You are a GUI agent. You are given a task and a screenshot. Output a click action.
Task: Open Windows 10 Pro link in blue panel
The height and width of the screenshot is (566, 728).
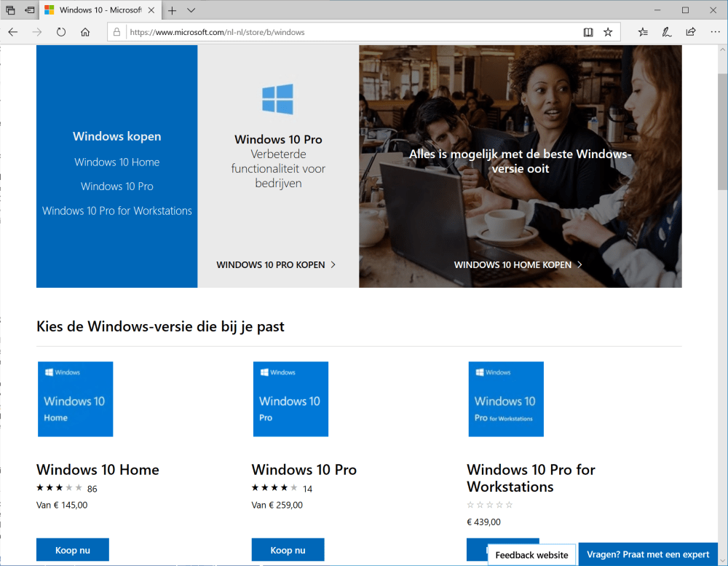117,186
